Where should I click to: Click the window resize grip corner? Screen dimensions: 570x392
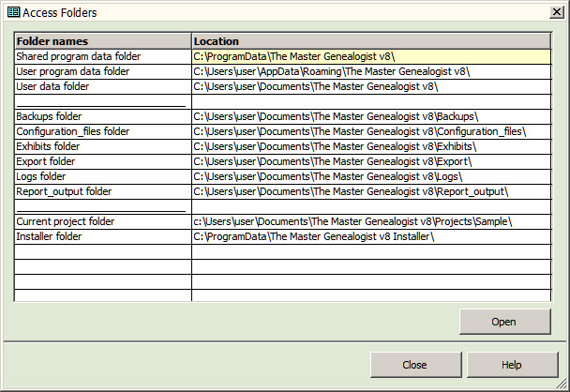pyautogui.click(x=562, y=384)
